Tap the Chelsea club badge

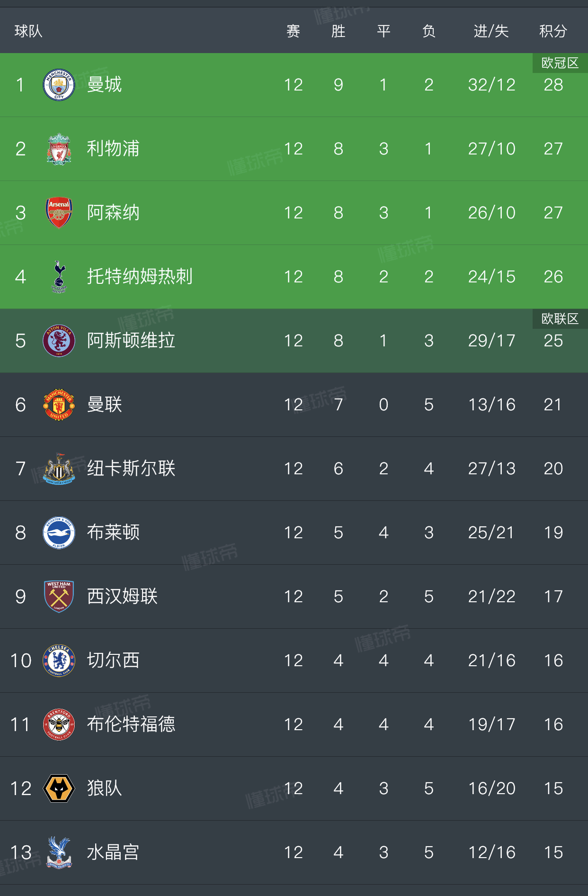[59, 661]
